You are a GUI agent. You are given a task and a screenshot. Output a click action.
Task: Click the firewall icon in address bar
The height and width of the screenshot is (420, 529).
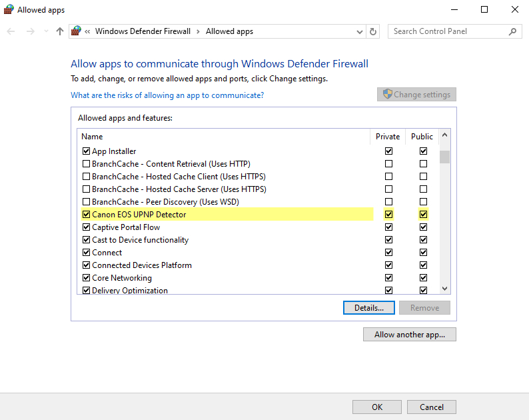pos(77,31)
